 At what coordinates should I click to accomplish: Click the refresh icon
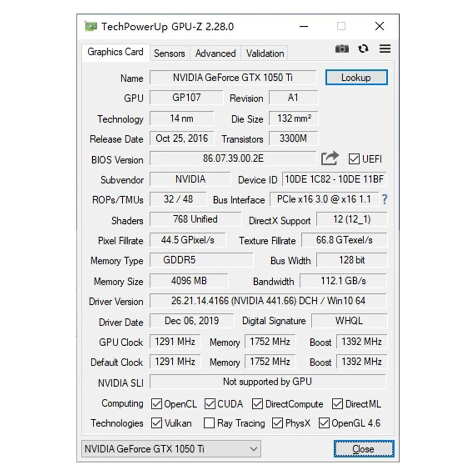363,49
